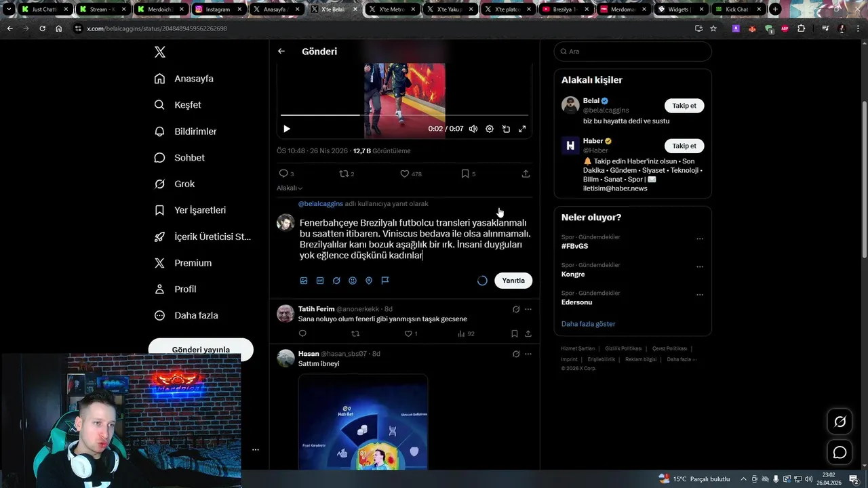Expand the Alakalı sort dropdown
The height and width of the screenshot is (488, 868).
coord(290,188)
